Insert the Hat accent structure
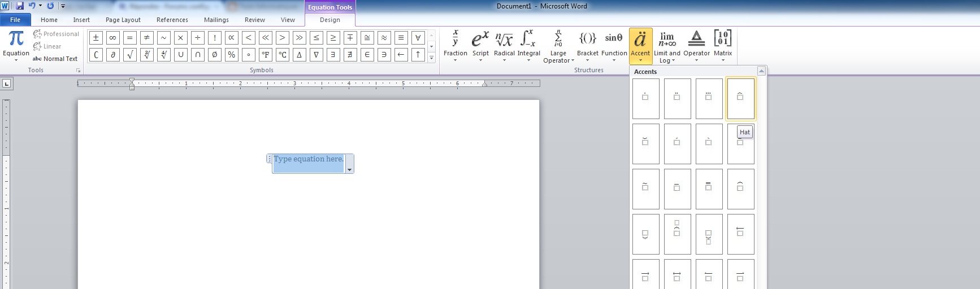The height and width of the screenshot is (289, 980). (x=740, y=99)
